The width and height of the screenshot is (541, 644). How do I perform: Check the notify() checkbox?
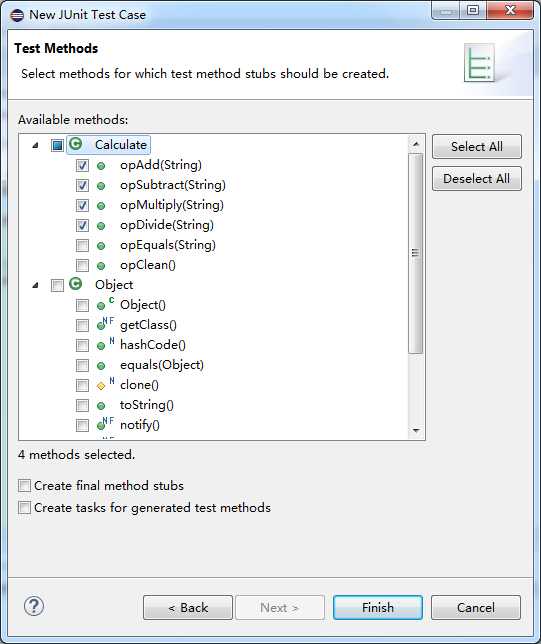[x=82, y=426]
